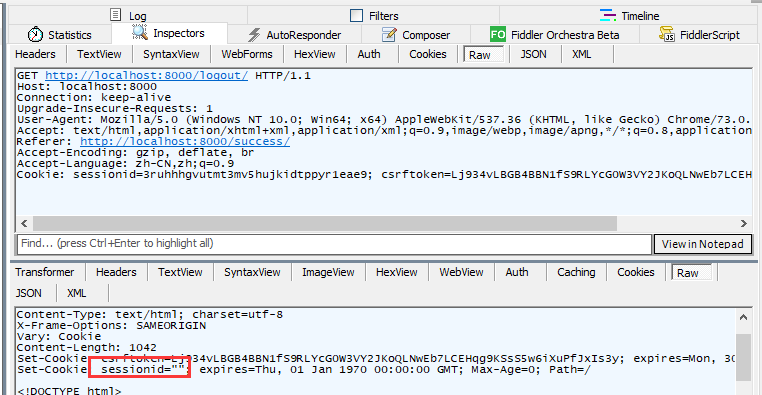The width and height of the screenshot is (762, 395).
Task: Click the Composer pencil icon
Action: 389,34
